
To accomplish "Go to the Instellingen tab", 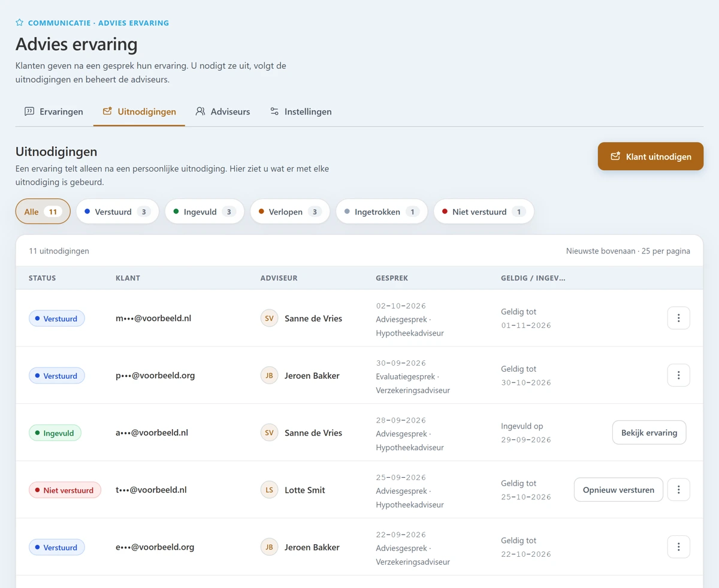I will 300,111.
